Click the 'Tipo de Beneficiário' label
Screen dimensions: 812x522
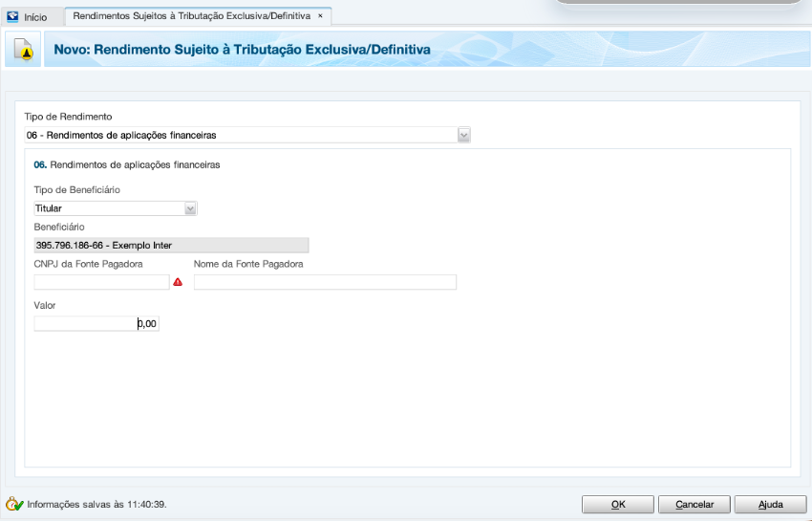[x=77, y=189]
